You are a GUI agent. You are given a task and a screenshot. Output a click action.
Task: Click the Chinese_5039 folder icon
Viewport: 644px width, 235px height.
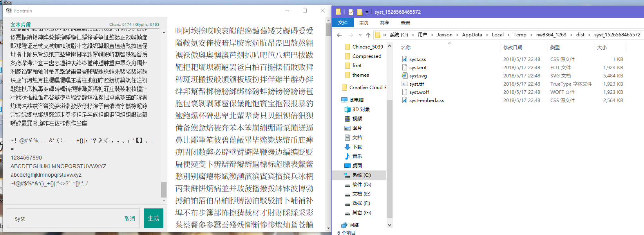click(x=347, y=47)
